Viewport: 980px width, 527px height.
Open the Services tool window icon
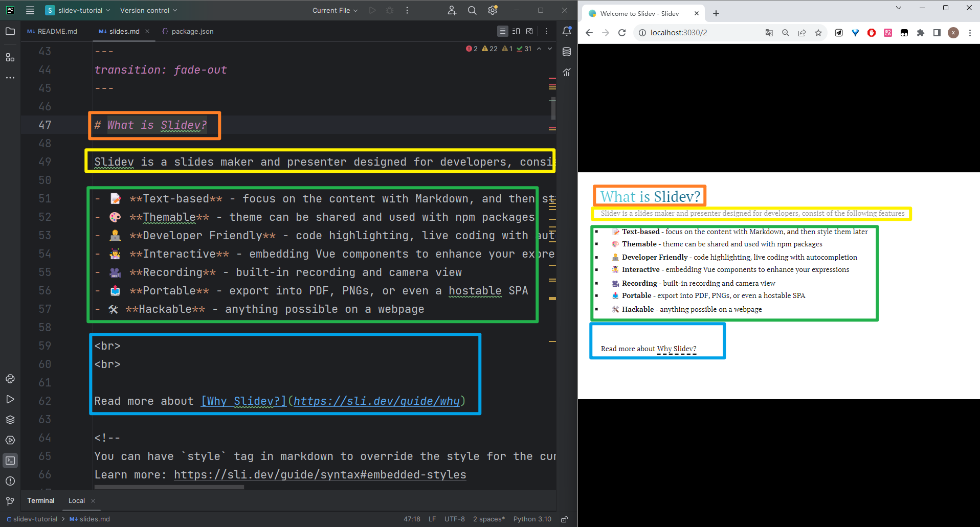(x=10, y=440)
